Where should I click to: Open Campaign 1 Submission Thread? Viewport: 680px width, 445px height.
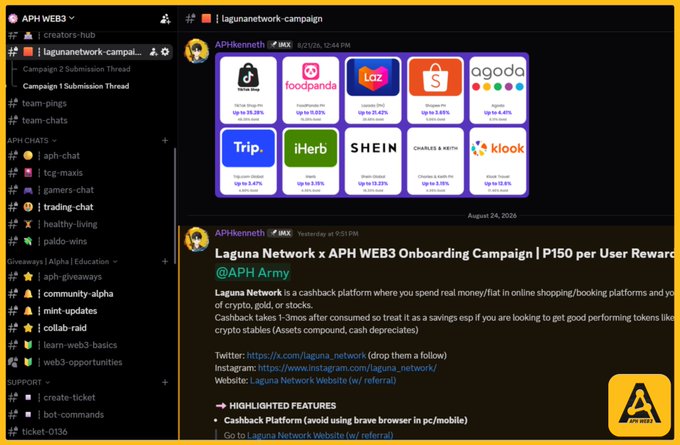[x=76, y=86]
